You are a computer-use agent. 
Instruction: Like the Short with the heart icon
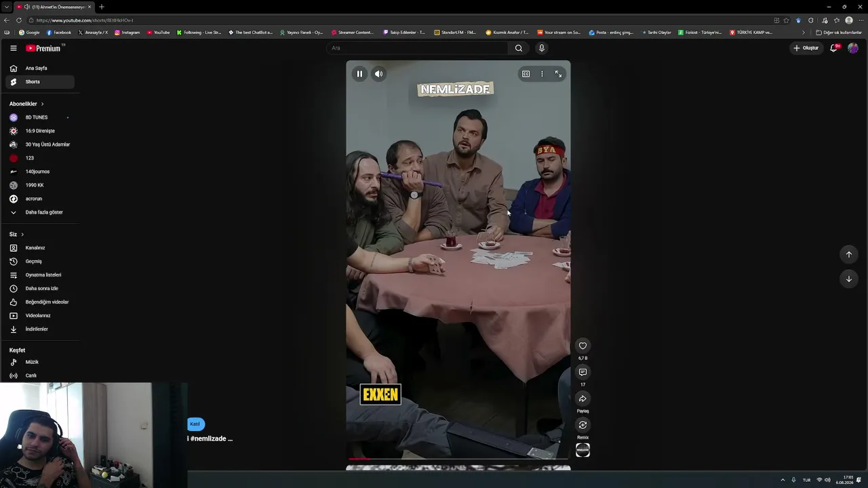click(x=583, y=346)
